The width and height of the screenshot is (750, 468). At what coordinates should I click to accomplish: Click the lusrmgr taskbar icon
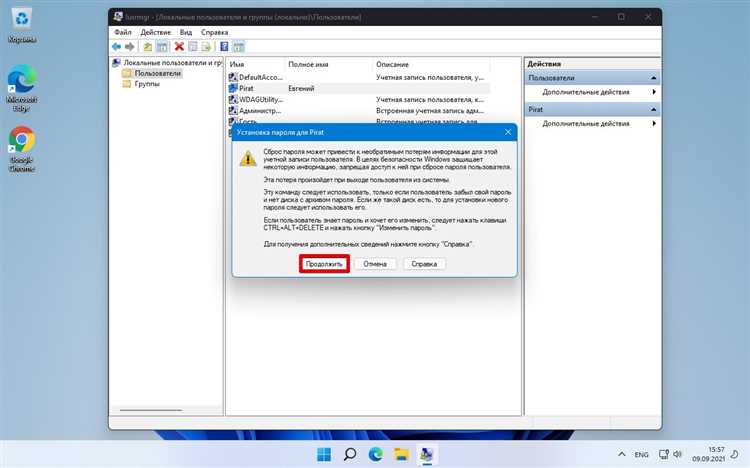click(427, 454)
